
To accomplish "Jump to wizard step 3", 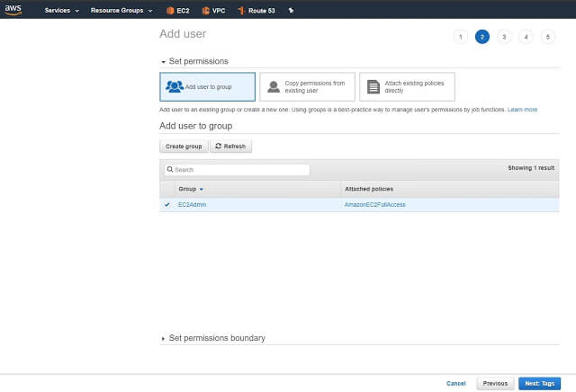I will coord(504,37).
